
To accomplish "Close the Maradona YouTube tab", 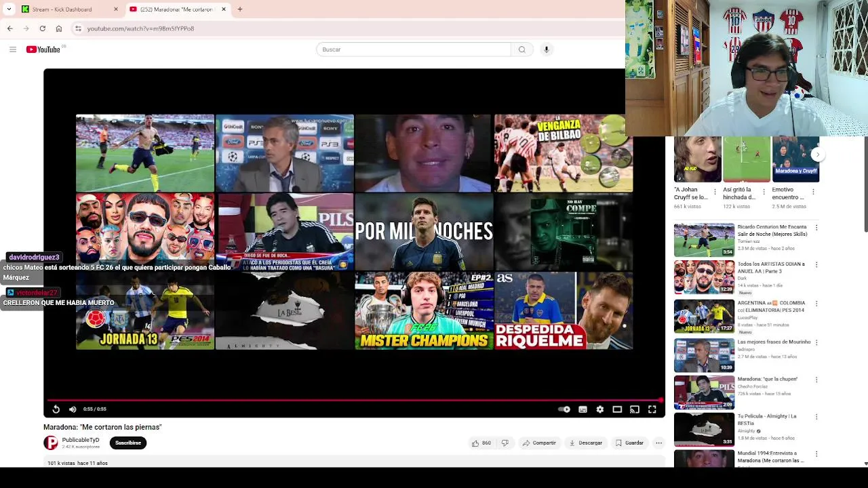I will point(223,9).
